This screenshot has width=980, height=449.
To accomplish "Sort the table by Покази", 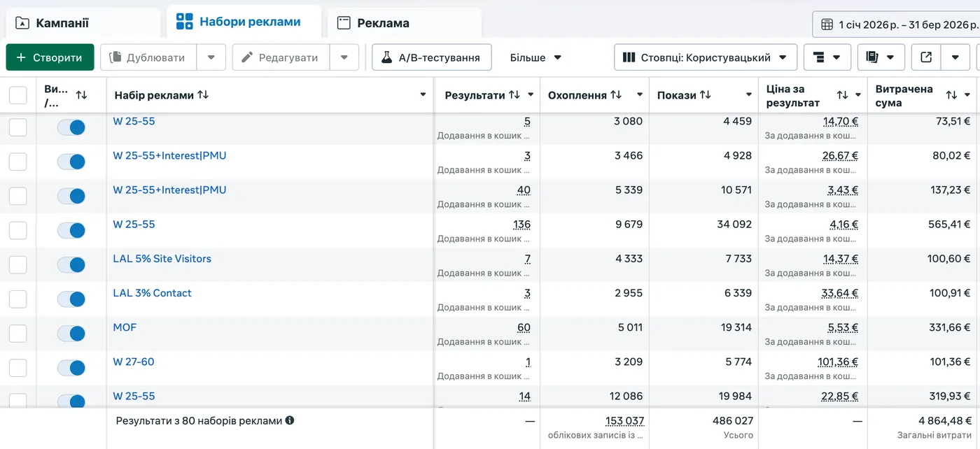I will [706, 95].
